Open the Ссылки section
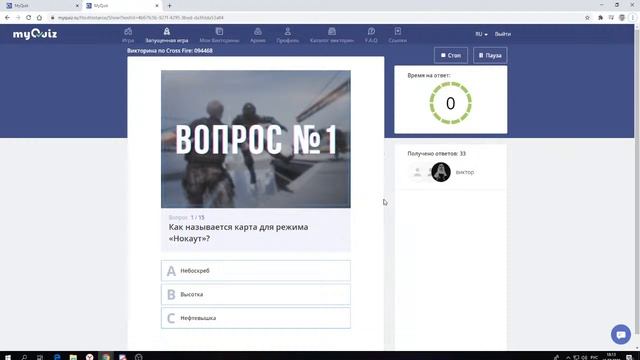The image size is (640, 360). (398, 35)
